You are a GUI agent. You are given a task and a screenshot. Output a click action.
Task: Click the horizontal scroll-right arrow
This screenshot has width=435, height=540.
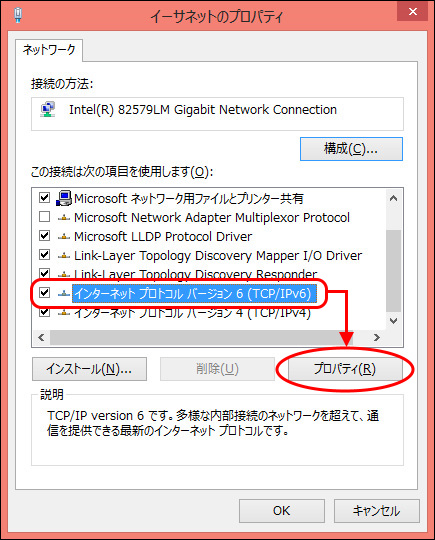(377, 338)
